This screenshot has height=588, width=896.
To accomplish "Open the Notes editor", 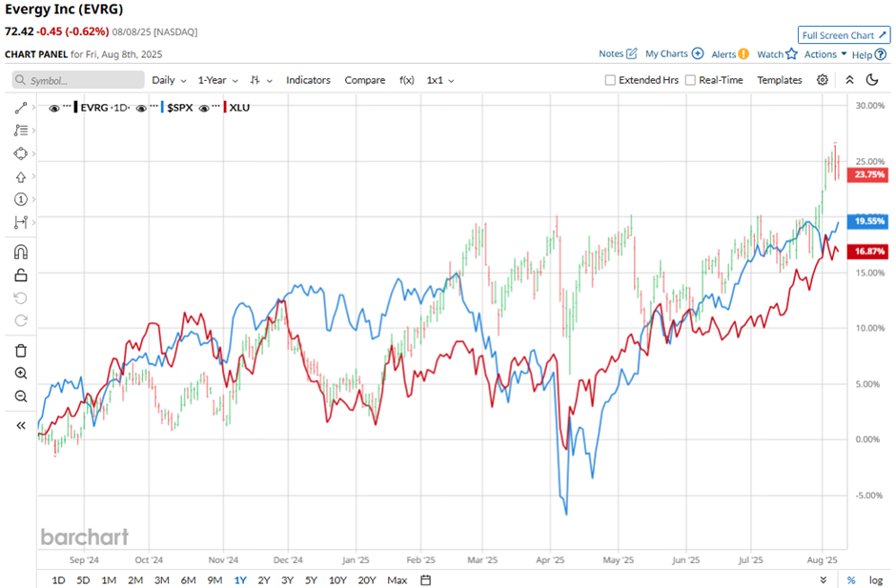I will (618, 53).
